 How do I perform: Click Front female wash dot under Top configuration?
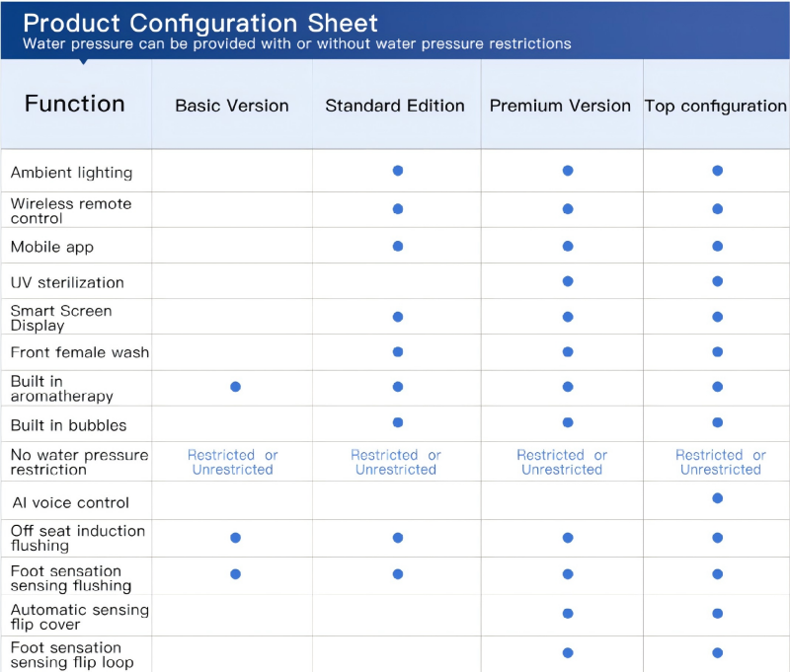point(717,352)
